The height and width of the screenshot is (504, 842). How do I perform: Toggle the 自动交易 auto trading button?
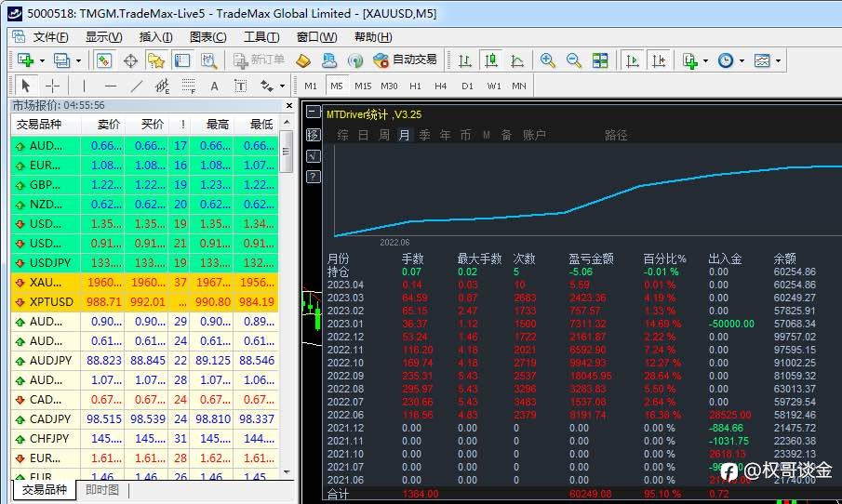[x=406, y=60]
